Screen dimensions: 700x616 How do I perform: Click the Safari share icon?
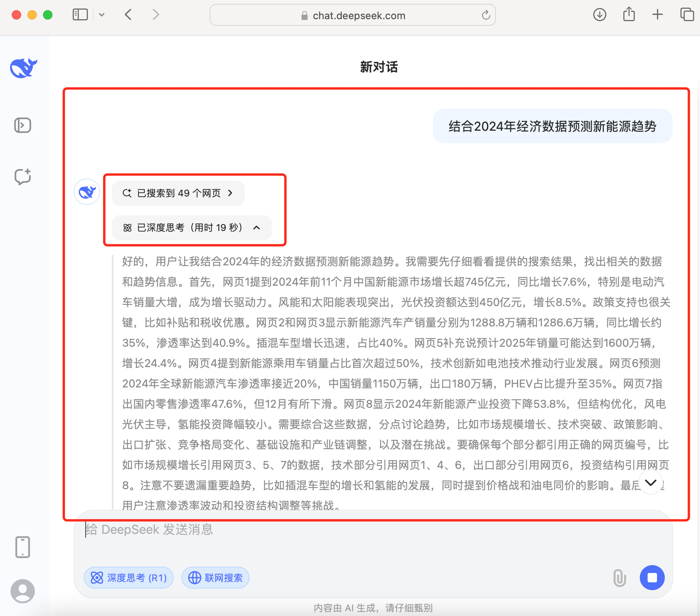tap(629, 14)
